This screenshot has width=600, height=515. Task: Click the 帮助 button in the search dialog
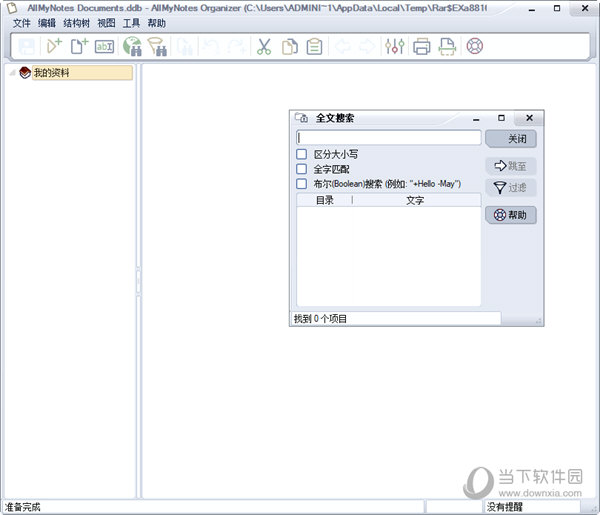pyautogui.click(x=511, y=215)
